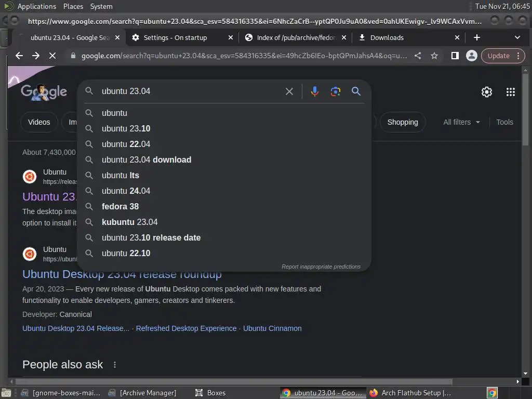This screenshot has height=399, width=532.
Task: Submit search with magnifier button
Action: pyautogui.click(x=356, y=91)
